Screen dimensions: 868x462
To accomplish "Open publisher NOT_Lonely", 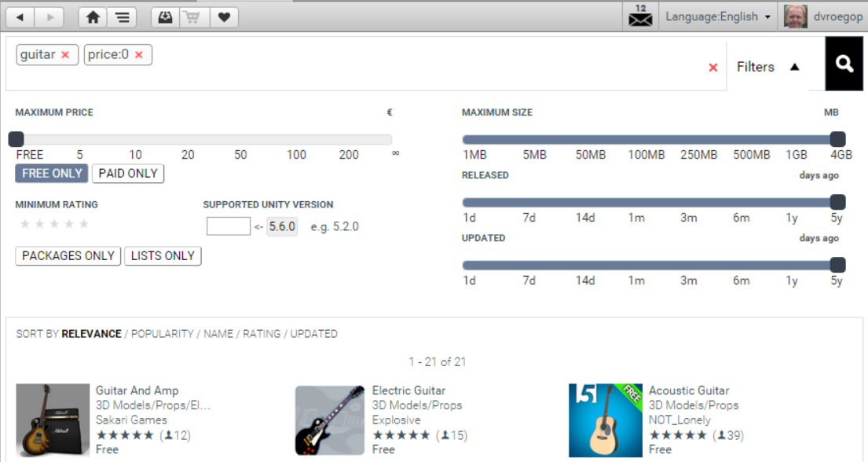I will click(x=679, y=420).
